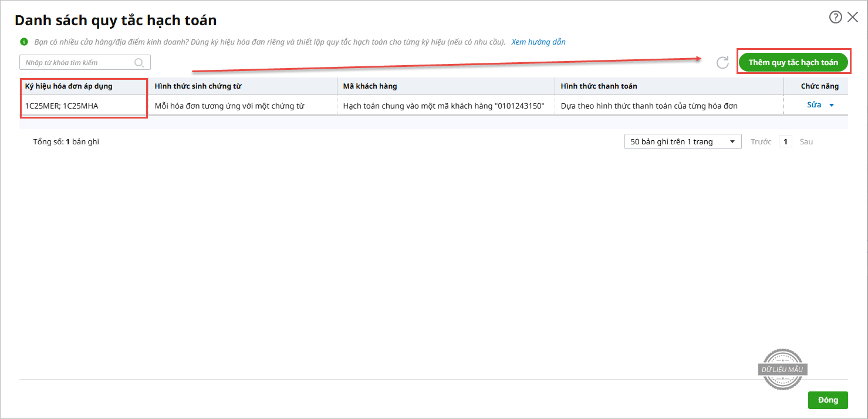Go to previous page with Trước

click(761, 142)
